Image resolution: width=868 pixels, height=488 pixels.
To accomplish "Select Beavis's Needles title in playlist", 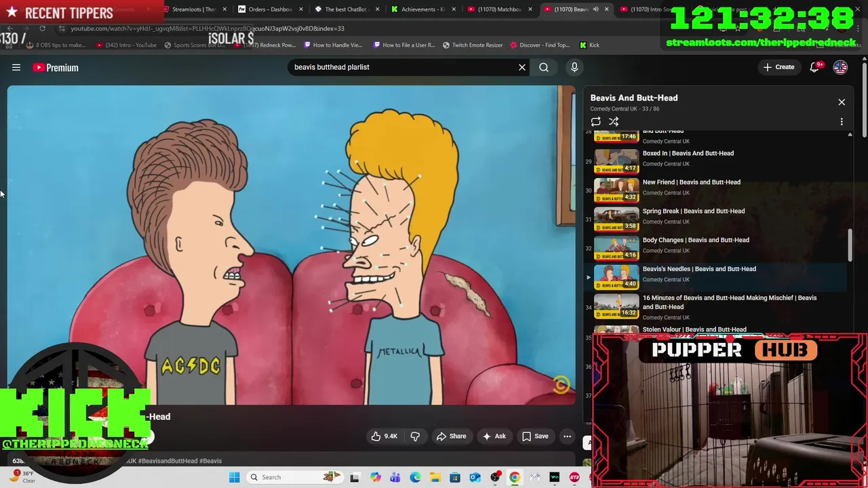I will click(699, 269).
